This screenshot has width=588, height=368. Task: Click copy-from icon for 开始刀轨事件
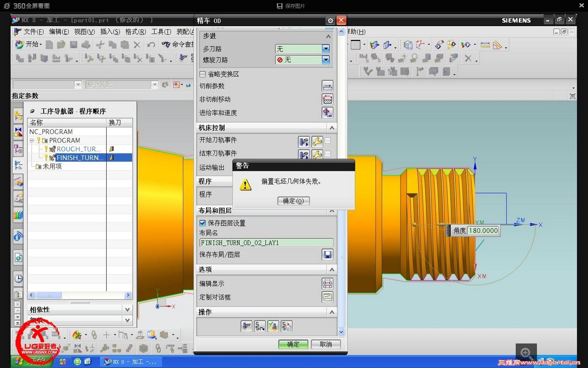pyautogui.click(x=304, y=141)
